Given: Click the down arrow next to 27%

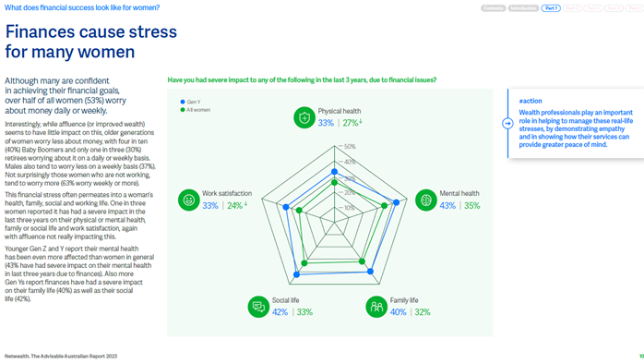Looking at the screenshot, I should [361, 121].
